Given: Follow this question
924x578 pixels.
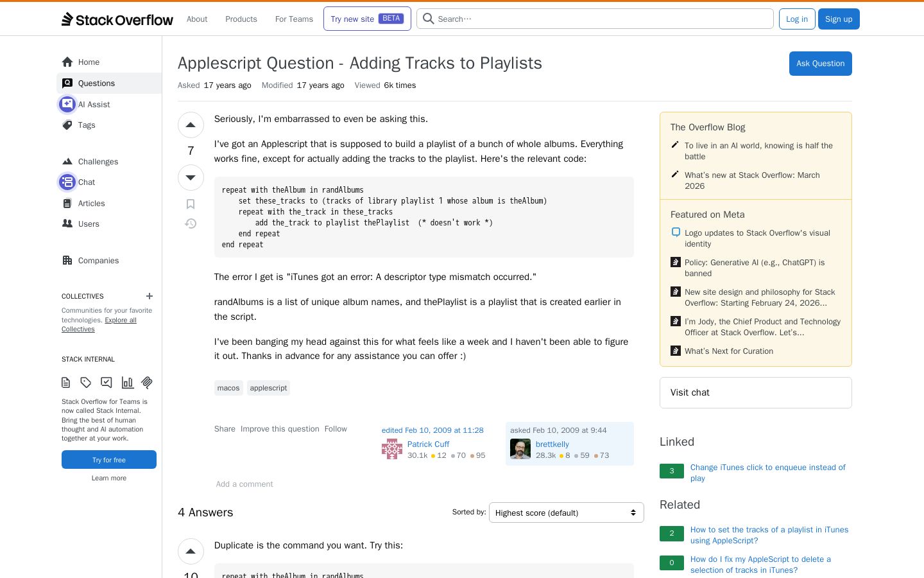Looking at the screenshot, I should point(336,429).
